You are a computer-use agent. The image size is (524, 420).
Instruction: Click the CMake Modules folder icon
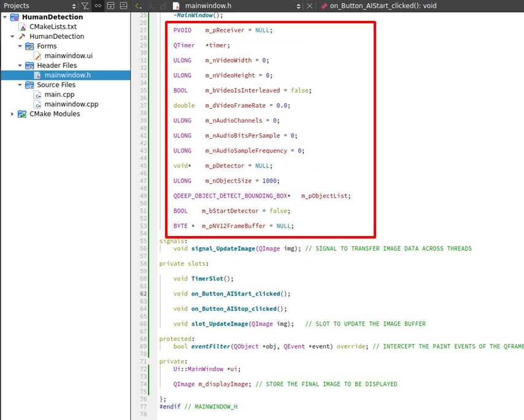22,114
